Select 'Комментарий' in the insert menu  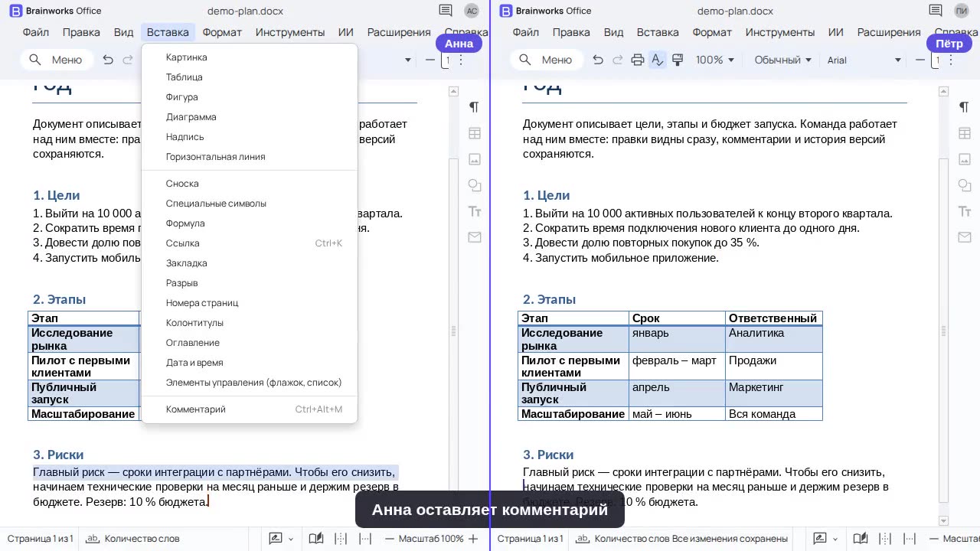click(x=250, y=409)
